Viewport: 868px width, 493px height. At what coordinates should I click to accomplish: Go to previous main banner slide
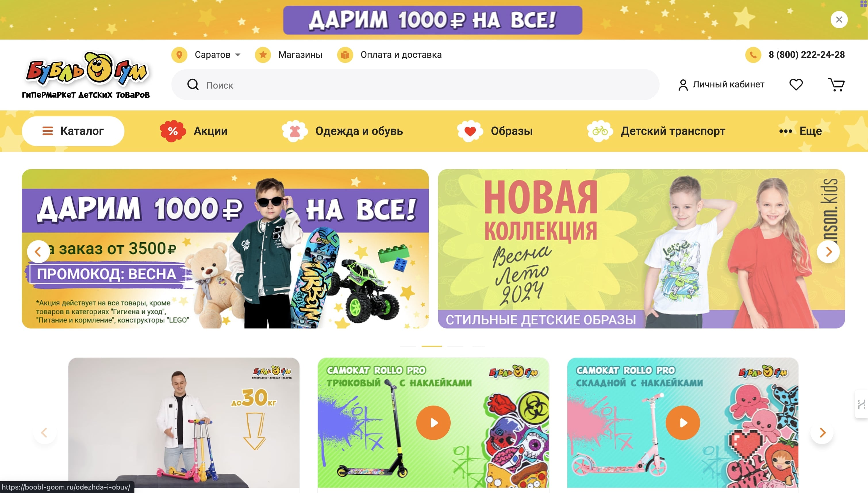coord(38,252)
